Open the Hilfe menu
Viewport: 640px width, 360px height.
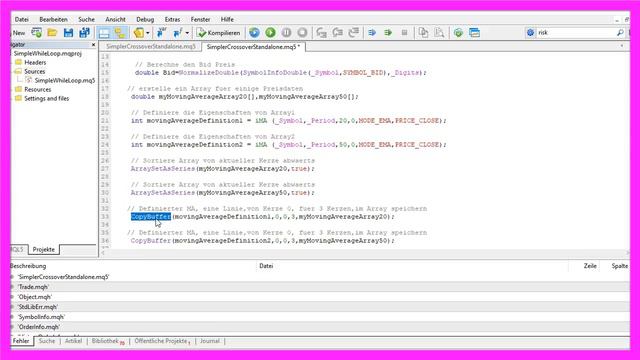[227, 19]
